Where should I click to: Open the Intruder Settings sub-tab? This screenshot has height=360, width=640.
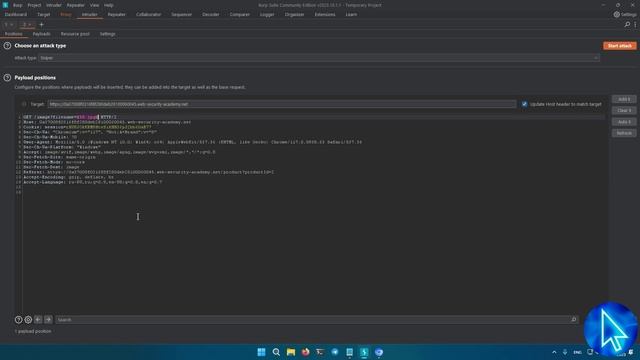click(x=107, y=34)
